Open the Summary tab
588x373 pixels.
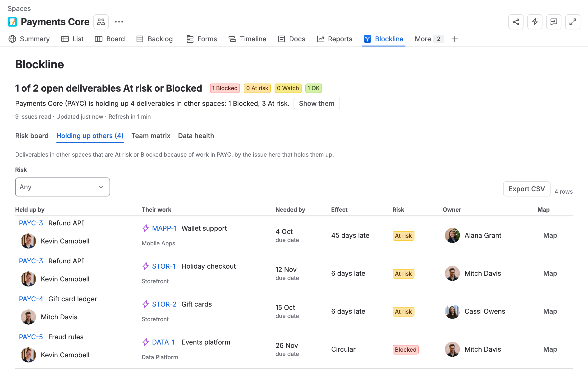pos(29,39)
